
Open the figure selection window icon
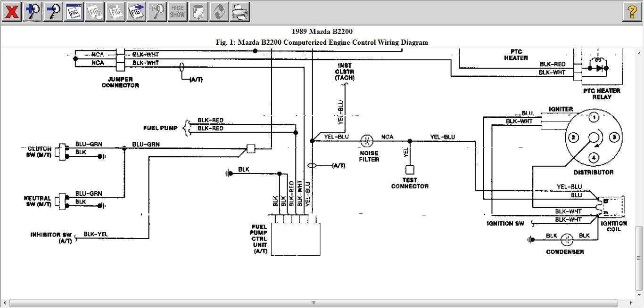(x=73, y=12)
